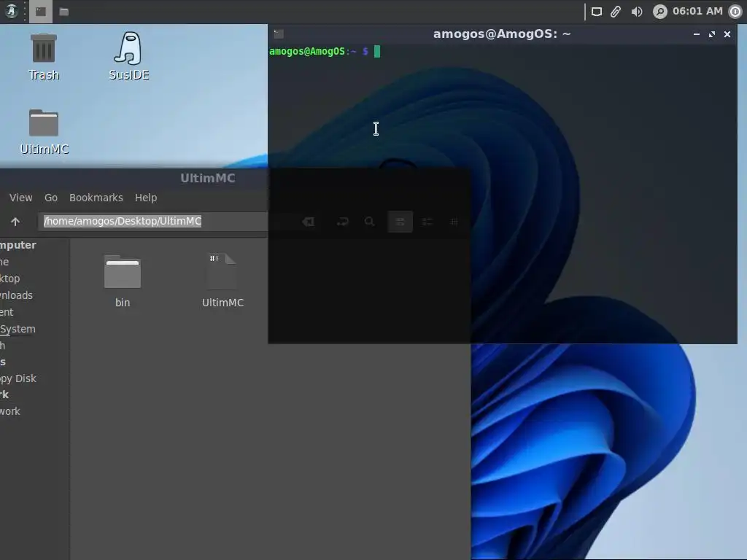Collapse the Network section heading in sidebar
Screen dimensions: 747x560
(4, 394)
